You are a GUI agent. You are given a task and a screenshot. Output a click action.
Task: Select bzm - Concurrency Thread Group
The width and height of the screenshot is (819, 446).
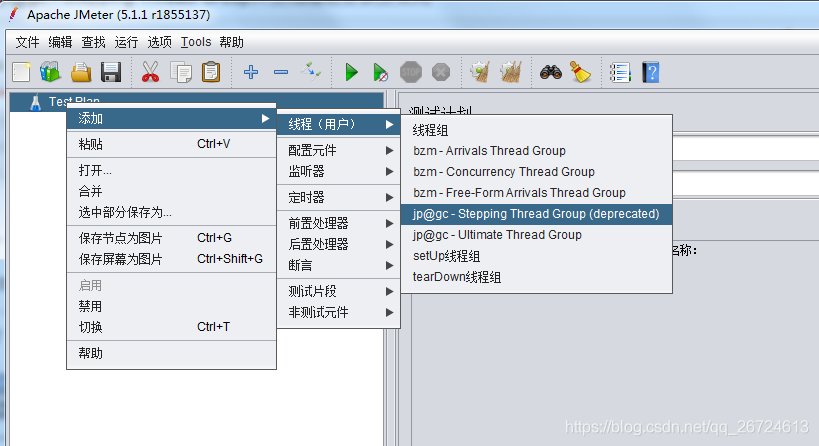coord(536,172)
